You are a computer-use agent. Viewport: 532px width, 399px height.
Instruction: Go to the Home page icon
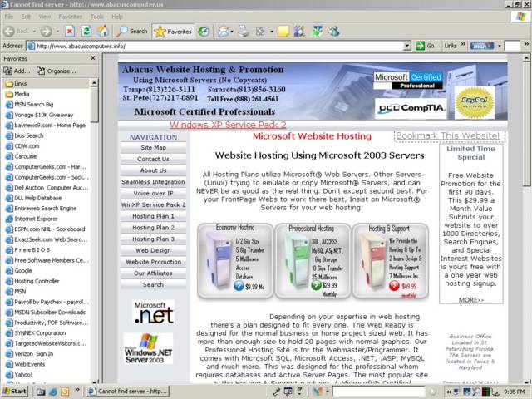(103, 32)
